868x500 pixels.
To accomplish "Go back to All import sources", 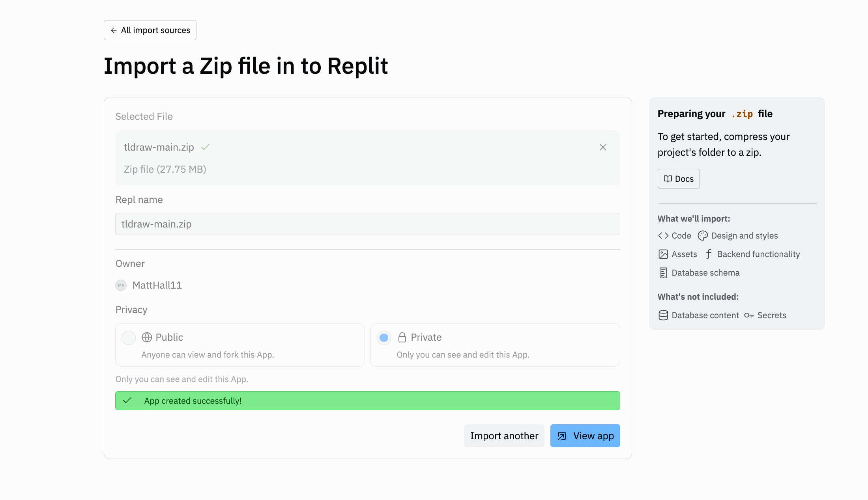I will pos(150,30).
